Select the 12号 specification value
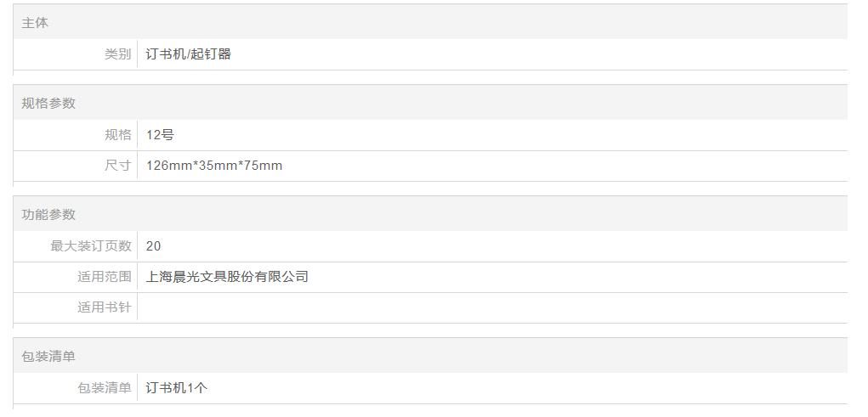868x417 pixels. (160, 134)
